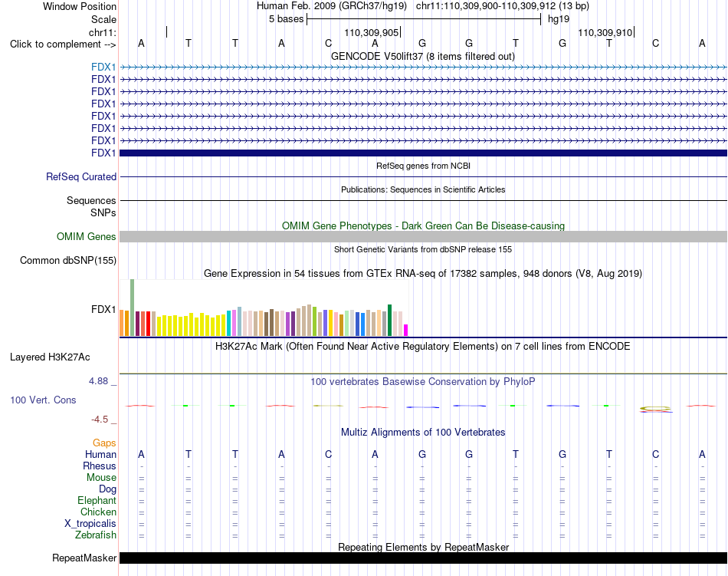Select the X_tropicalis species label
This screenshot has height=576, width=728.
pyautogui.click(x=90, y=524)
